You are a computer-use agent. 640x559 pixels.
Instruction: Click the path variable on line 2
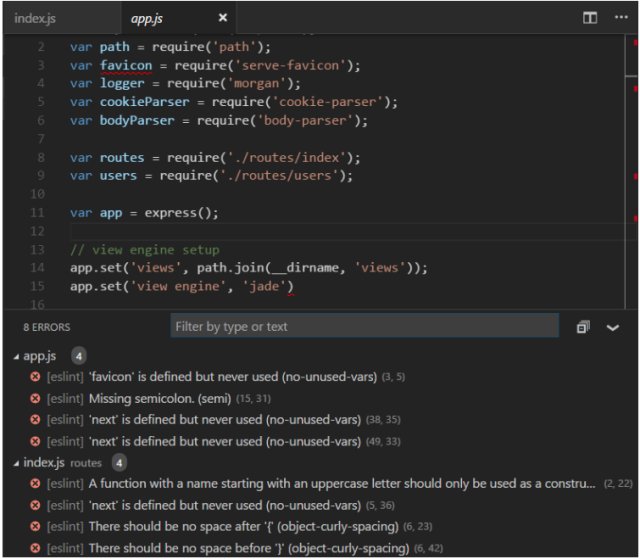click(x=115, y=47)
